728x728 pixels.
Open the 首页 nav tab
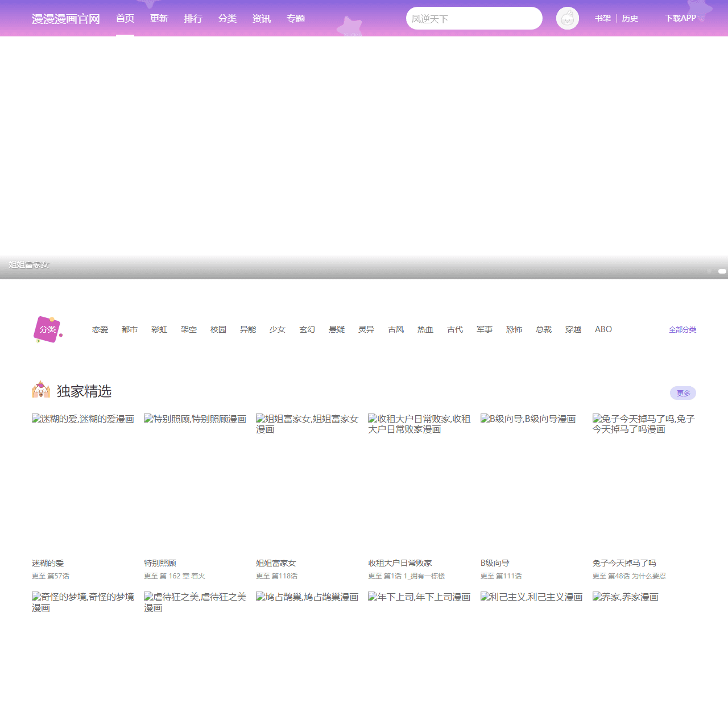(x=125, y=18)
